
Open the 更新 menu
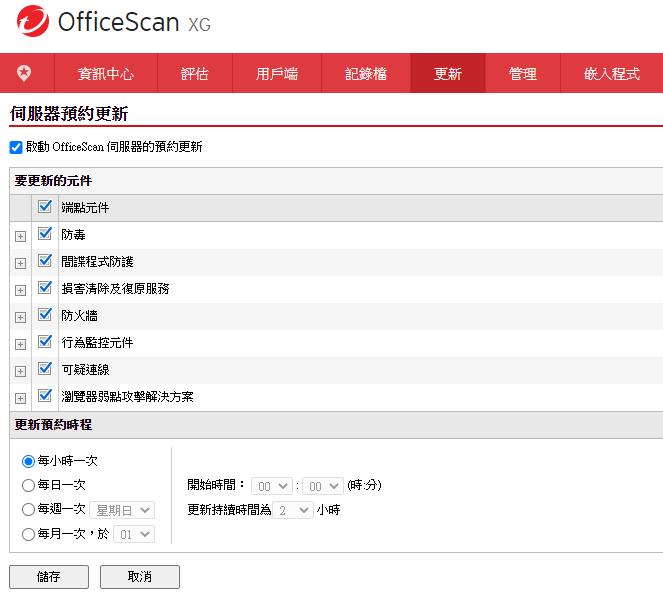pyautogui.click(x=448, y=74)
